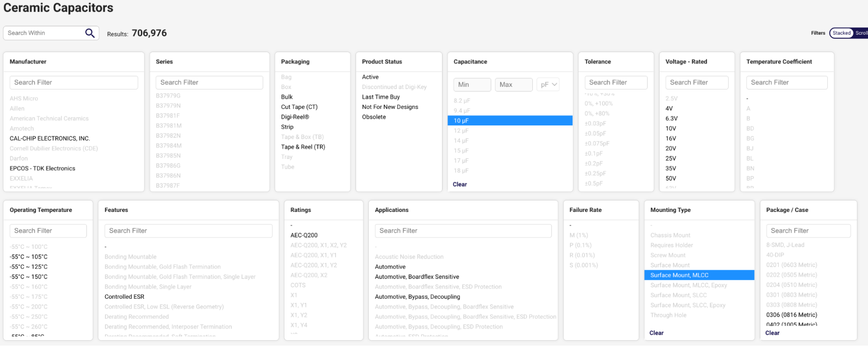Click the search magnifier icon
868x346 pixels.
pos(89,33)
